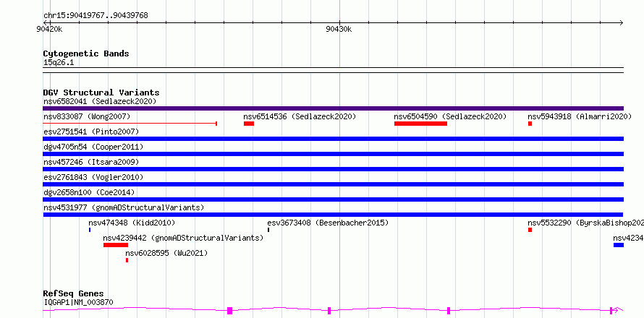The image size is (644, 318).
Task: Open the nsv457246 (Itsara2009) label
Action: [x=91, y=162]
